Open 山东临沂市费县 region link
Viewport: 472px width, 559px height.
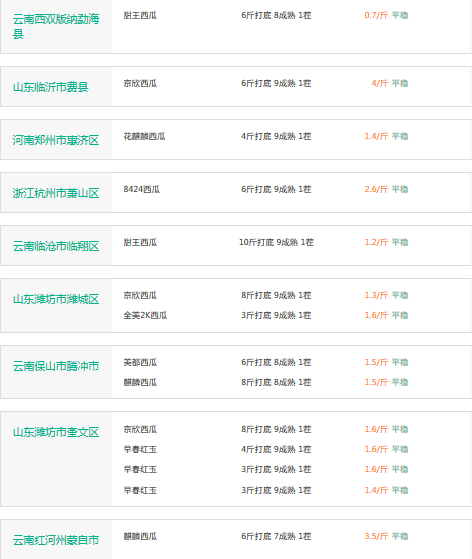click(51, 87)
